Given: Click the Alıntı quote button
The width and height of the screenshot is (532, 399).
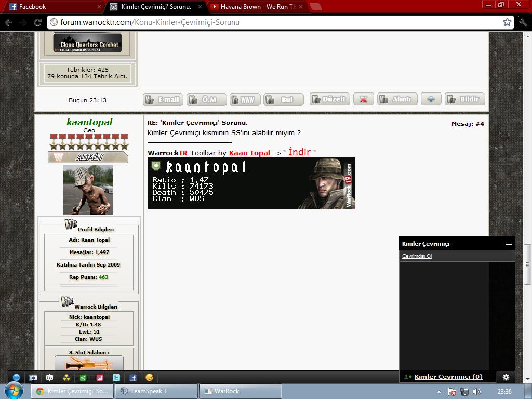Looking at the screenshot, I should click(397, 99).
